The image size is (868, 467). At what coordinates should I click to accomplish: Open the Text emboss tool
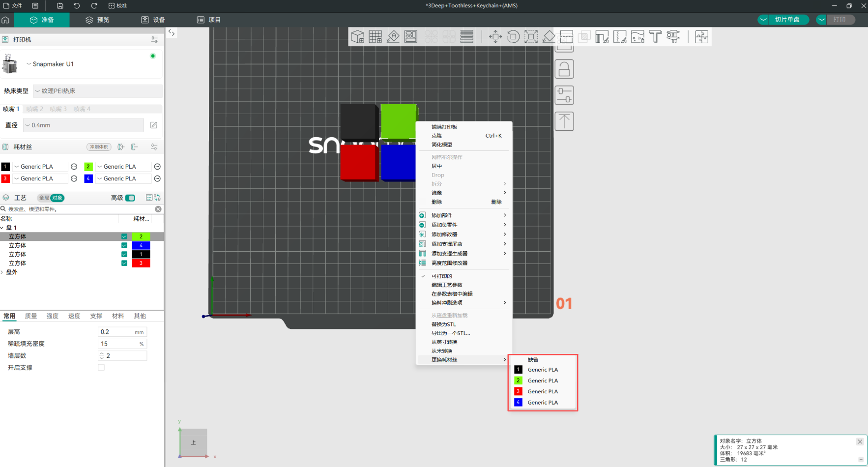click(655, 36)
